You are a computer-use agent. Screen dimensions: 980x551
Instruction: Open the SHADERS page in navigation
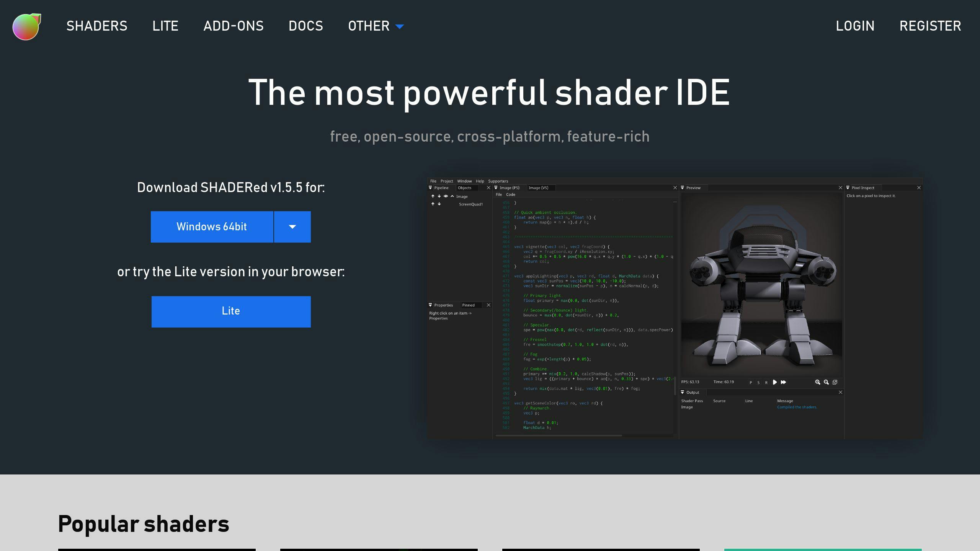[97, 26]
